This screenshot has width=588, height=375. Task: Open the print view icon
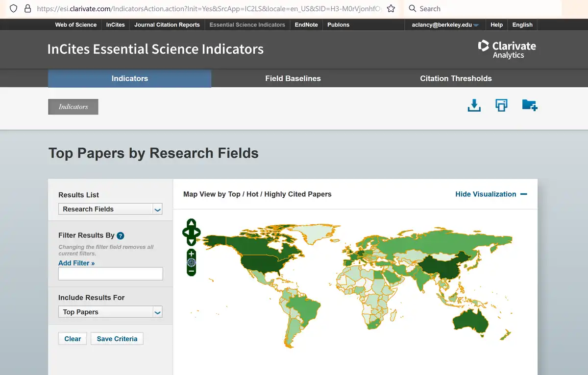click(501, 105)
